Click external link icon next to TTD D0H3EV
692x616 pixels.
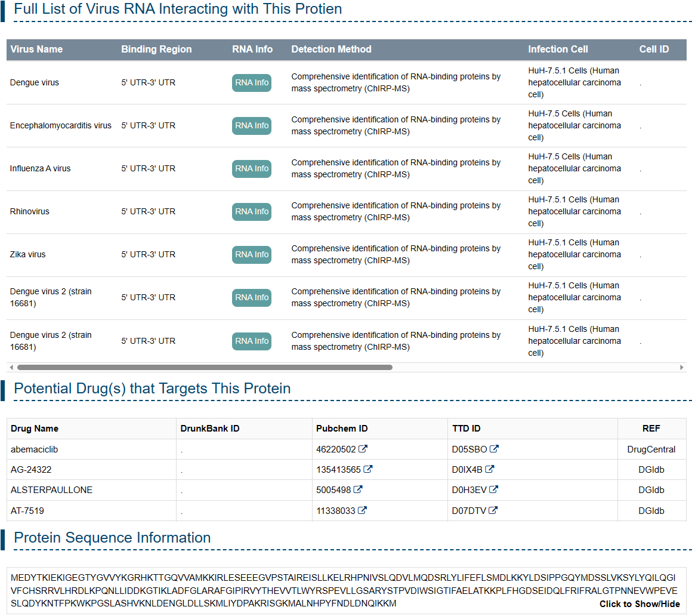pyautogui.click(x=493, y=490)
